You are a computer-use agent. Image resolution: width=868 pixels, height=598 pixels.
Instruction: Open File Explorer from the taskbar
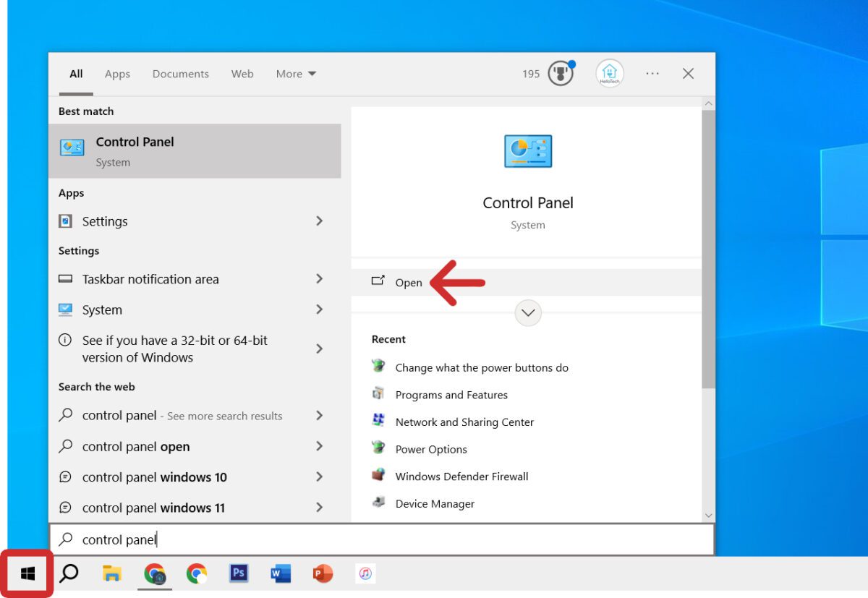(111, 573)
